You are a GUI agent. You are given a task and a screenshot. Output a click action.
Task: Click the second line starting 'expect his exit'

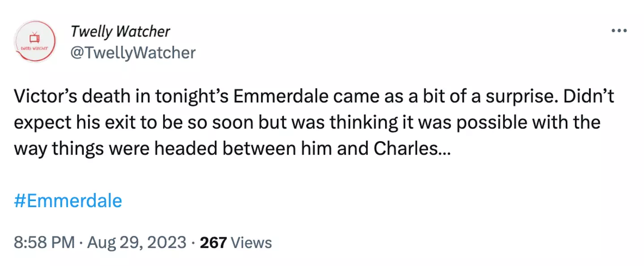pos(307,122)
